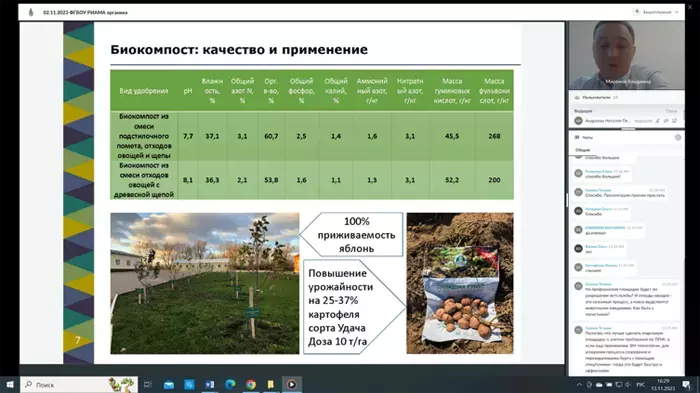
Task: Click the fulvic acids value 268 cell
Action: tap(494, 136)
